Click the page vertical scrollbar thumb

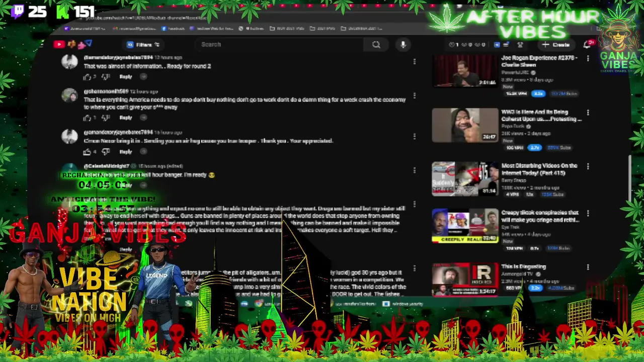pos(630,178)
